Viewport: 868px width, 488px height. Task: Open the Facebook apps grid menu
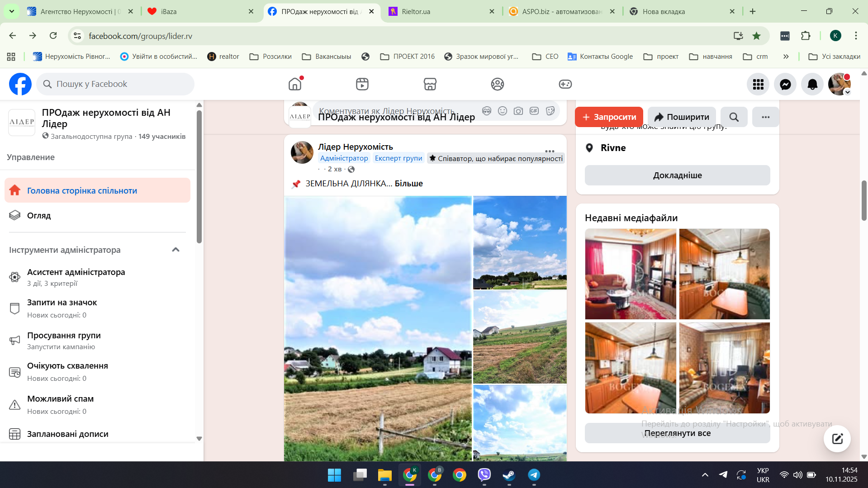point(758,84)
